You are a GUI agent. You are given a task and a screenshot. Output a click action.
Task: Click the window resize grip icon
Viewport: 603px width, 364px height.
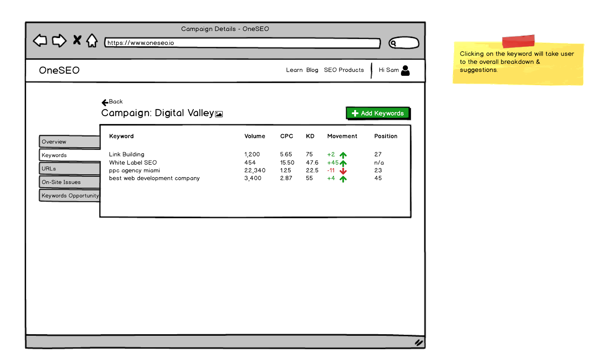[419, 343]
